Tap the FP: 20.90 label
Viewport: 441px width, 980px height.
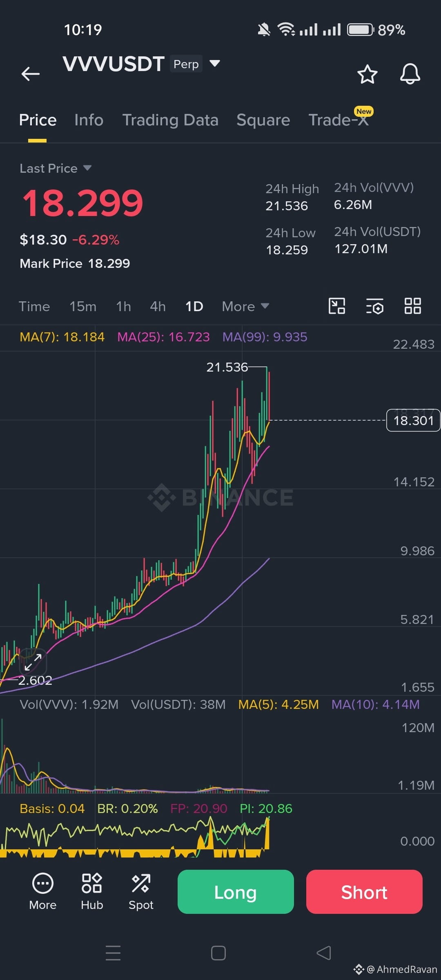tap(198, 808)
